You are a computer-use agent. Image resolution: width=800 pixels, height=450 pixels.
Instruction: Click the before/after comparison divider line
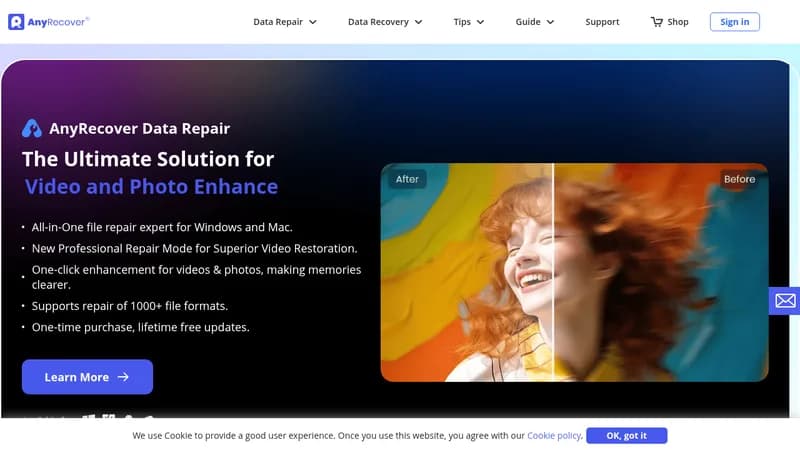tap(553, 272)
